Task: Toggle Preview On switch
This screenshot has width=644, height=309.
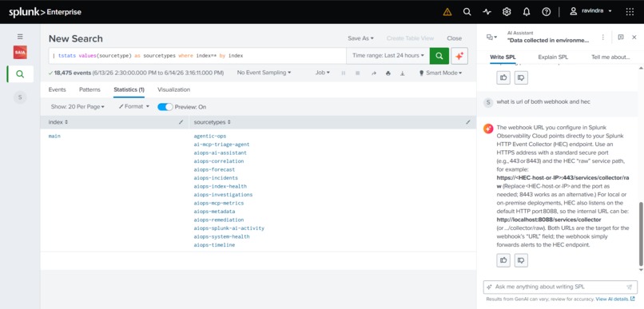Action: coord(165,107)
